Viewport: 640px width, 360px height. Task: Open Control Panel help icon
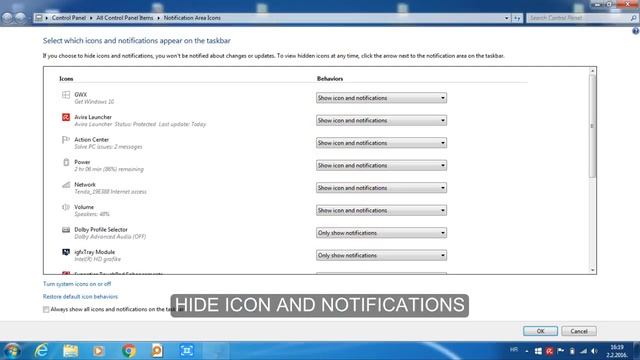636,31
